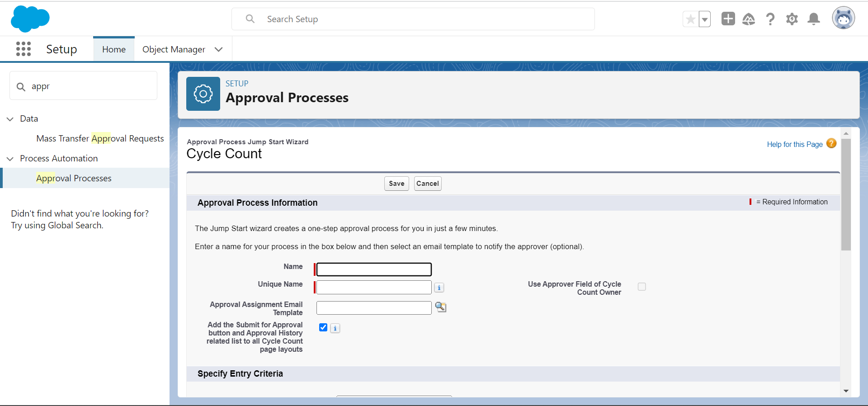Image resolution: width=868 pixels, height=406 pixels.
Task: Click the vertical scrollbar thumb
Action: pyautogui.click(x=846, y=194)
